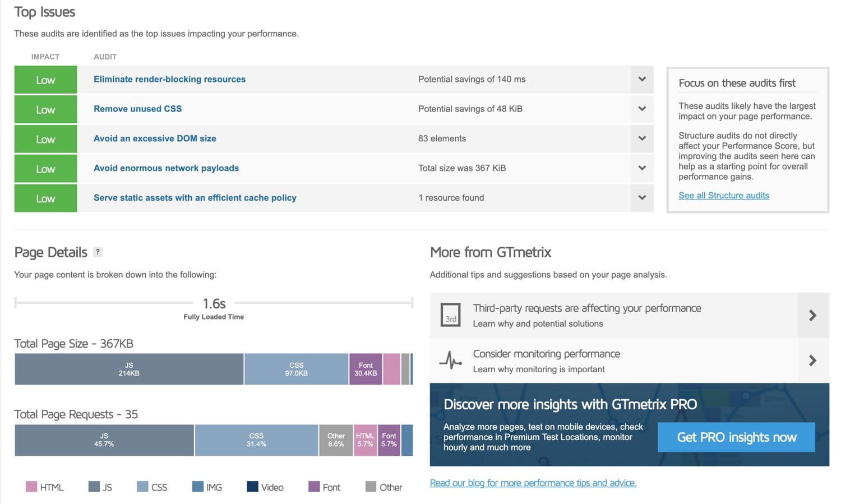
Task: Click the Font 30.4KB size segment
Action: (x=366, y=369)
